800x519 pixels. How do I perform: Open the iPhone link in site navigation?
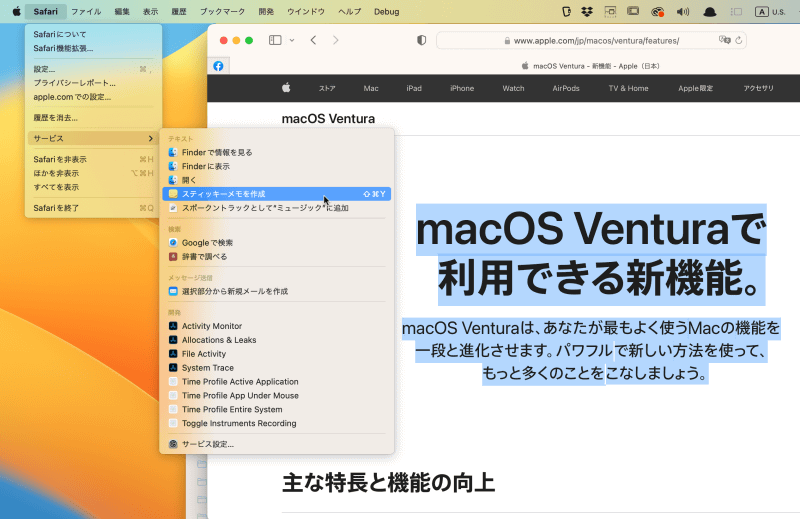462,88
